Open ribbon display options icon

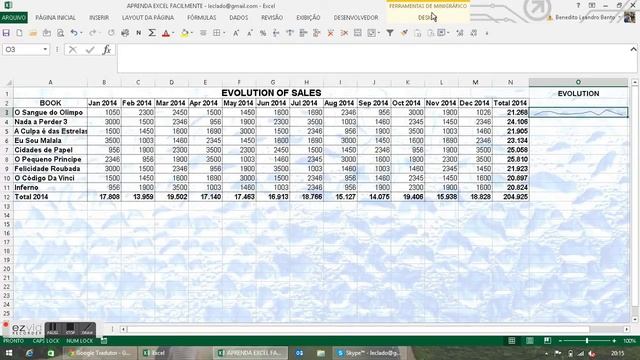coord(592,5)
